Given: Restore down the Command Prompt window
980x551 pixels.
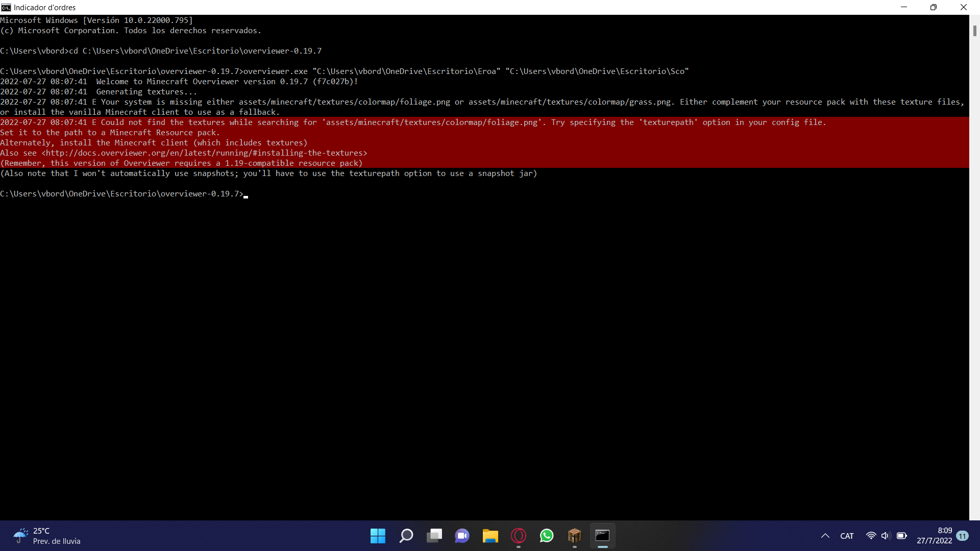Looking at the screenshot, I should click(x=934, y=7).
